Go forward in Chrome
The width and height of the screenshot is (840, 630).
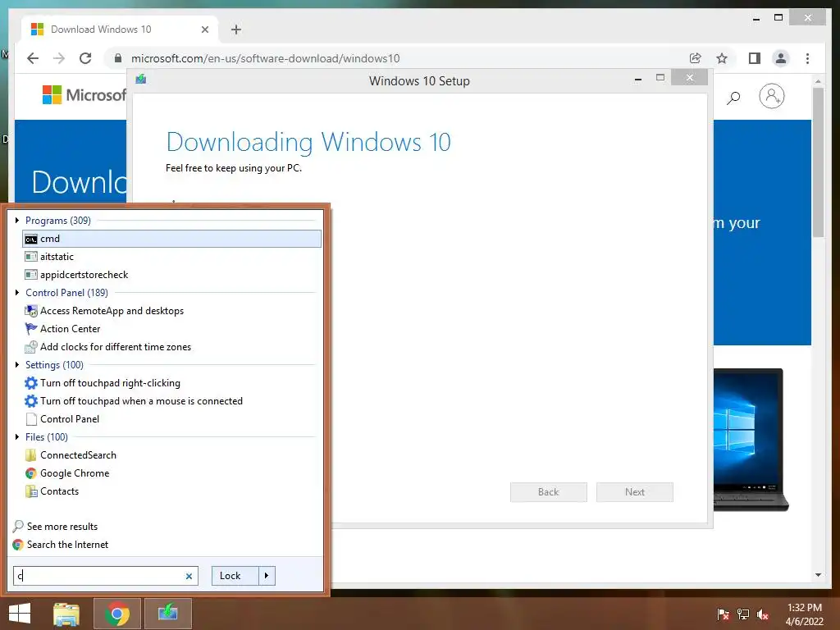59,58
